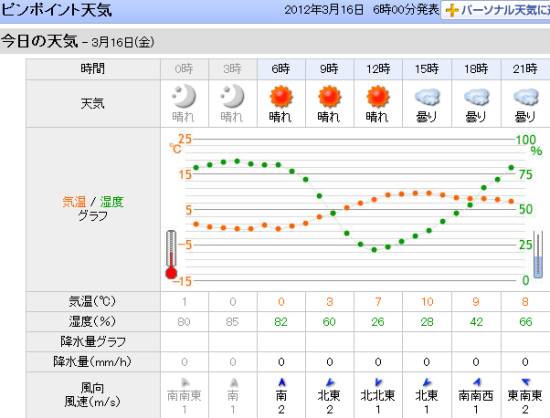Screen dimensions: 550x418
Task: Click the moon icon for 3時
Action: (x=233, y=96)
